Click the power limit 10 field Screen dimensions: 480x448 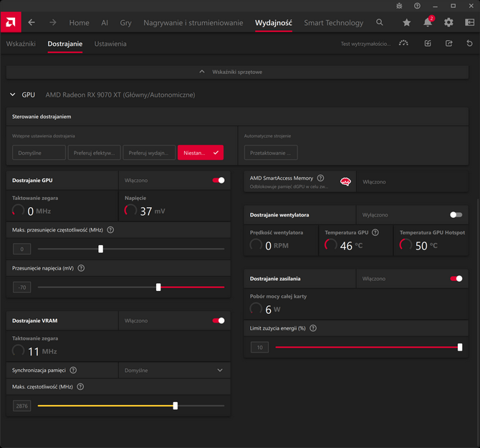click(259, 347)
